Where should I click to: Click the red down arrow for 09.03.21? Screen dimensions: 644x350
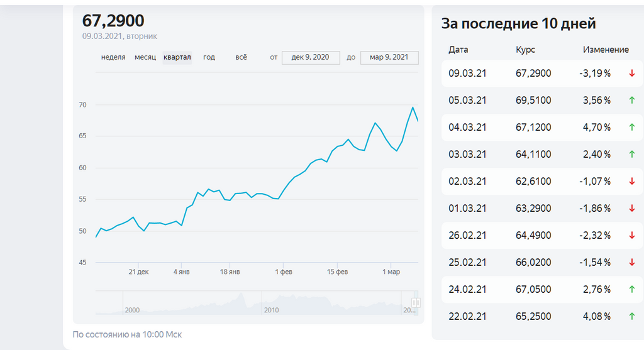click(x=631, y=74)
